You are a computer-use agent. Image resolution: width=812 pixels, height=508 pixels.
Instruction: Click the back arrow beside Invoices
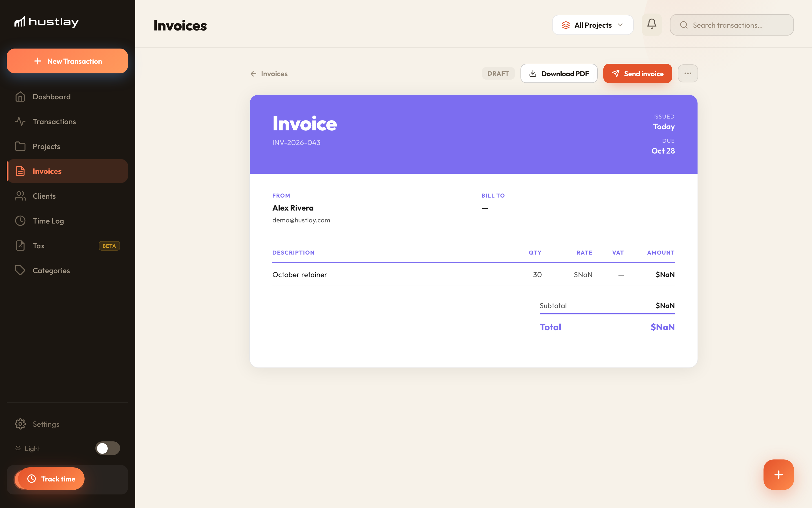coord(253,74)
